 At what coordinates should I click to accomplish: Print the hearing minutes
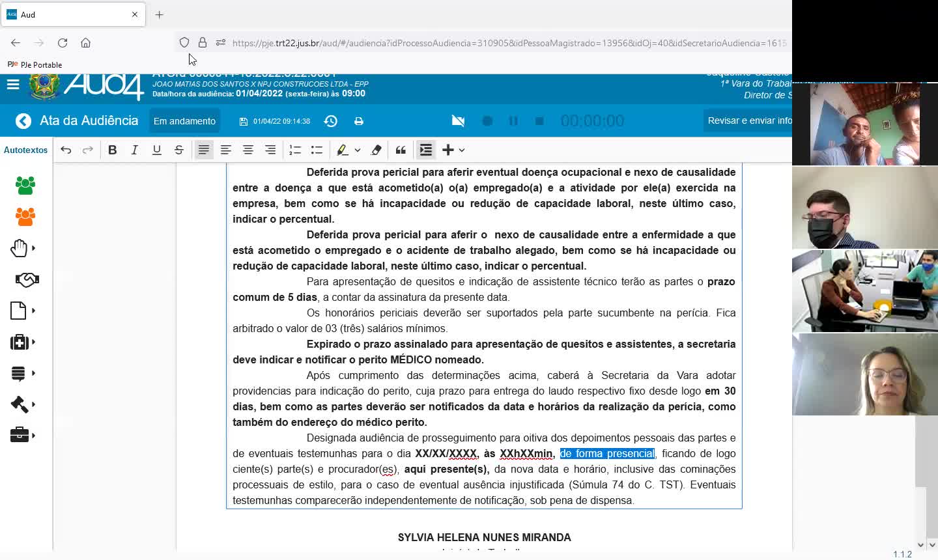point(359,121)
